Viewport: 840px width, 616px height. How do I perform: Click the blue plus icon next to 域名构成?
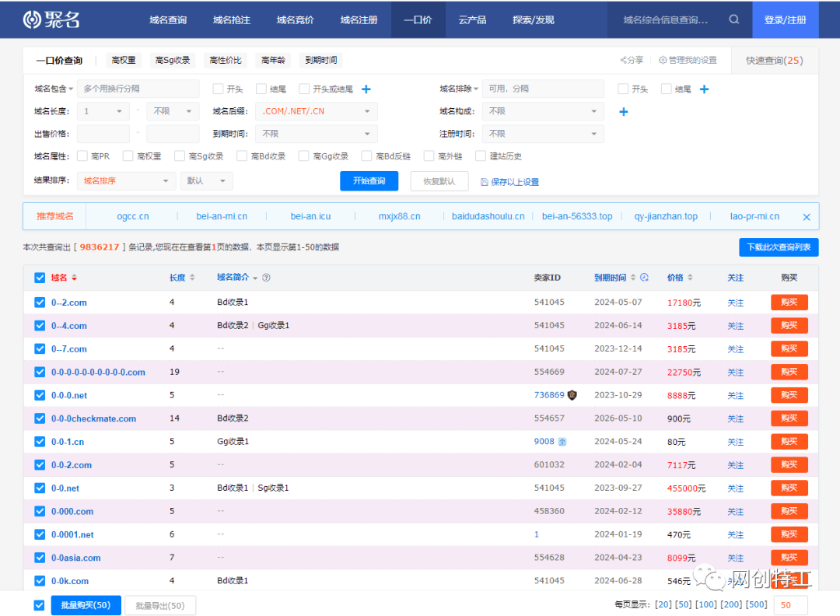(x=622, y=111)
